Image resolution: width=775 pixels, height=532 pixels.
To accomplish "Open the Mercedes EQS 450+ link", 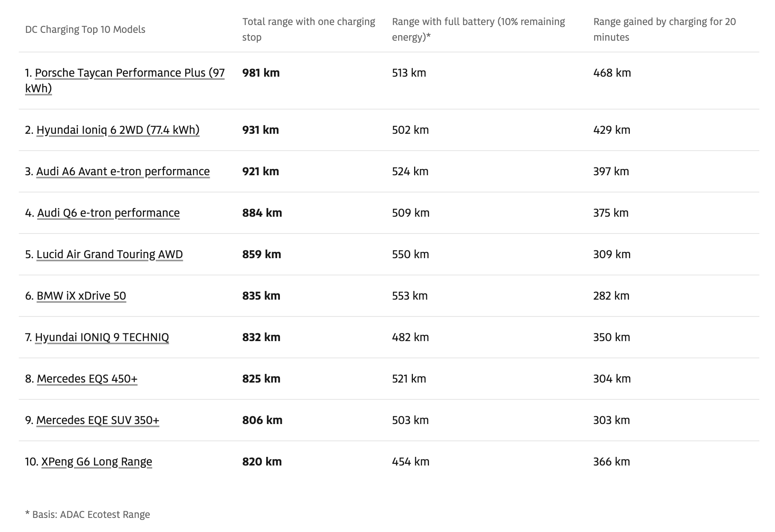I will tap(87, 379).
